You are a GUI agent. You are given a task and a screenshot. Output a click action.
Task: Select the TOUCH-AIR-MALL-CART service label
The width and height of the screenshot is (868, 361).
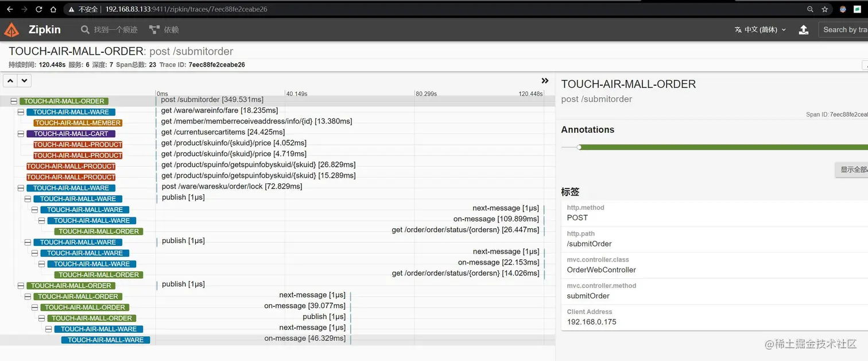pyautogui.click(x=71, y=134)
